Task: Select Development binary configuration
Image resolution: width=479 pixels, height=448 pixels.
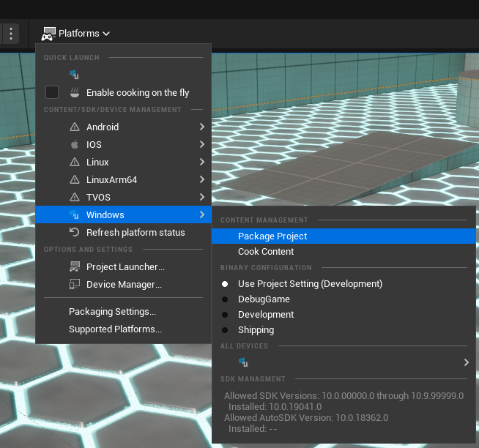Action: pos(344,315)
